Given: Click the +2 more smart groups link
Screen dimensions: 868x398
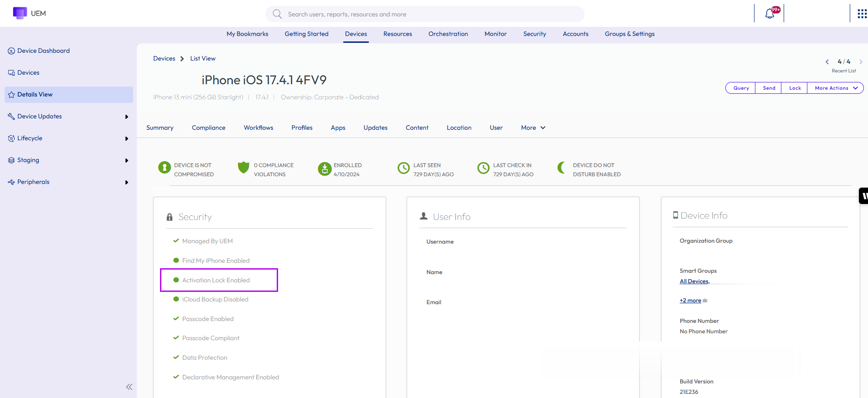Looking at the screenshot, I should [x=690, y=301].
